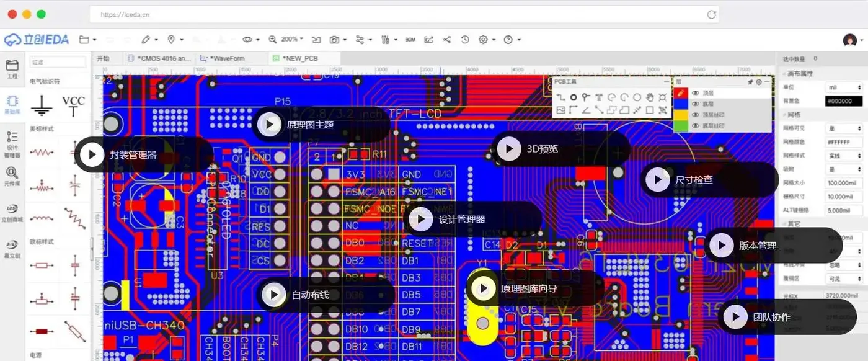Image resolution: width=868 pixels, height=361 pixels.
Task: Open 元件库 in the left sidebar
Action: (12, 176)
